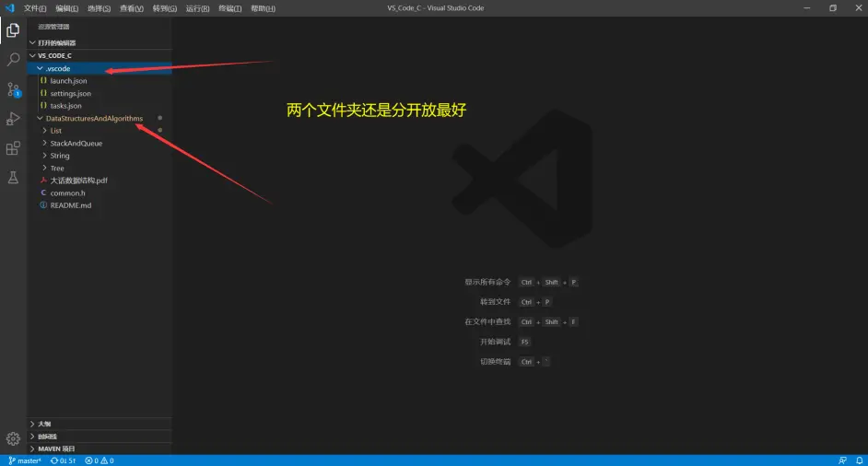Expand the StackAndQueue folder
Image resolution: width=868 pixels, height=466 pixels.
76,144
